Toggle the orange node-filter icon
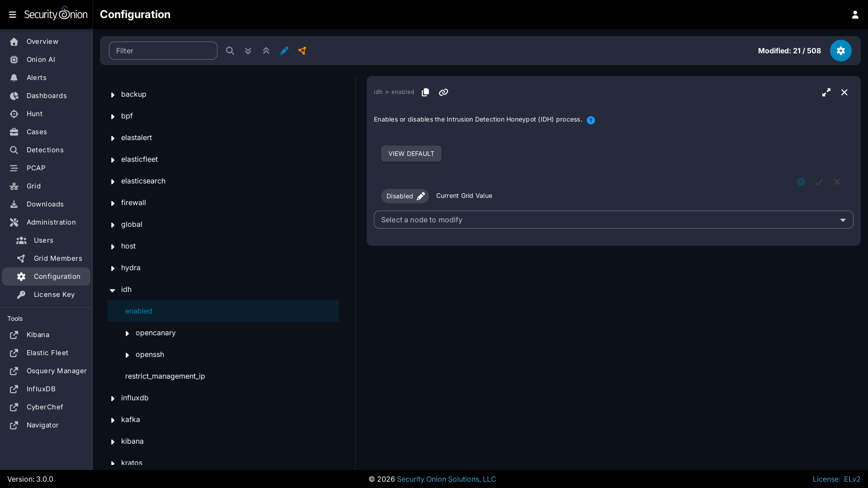 pyautogui.click(x=302, y=51)
